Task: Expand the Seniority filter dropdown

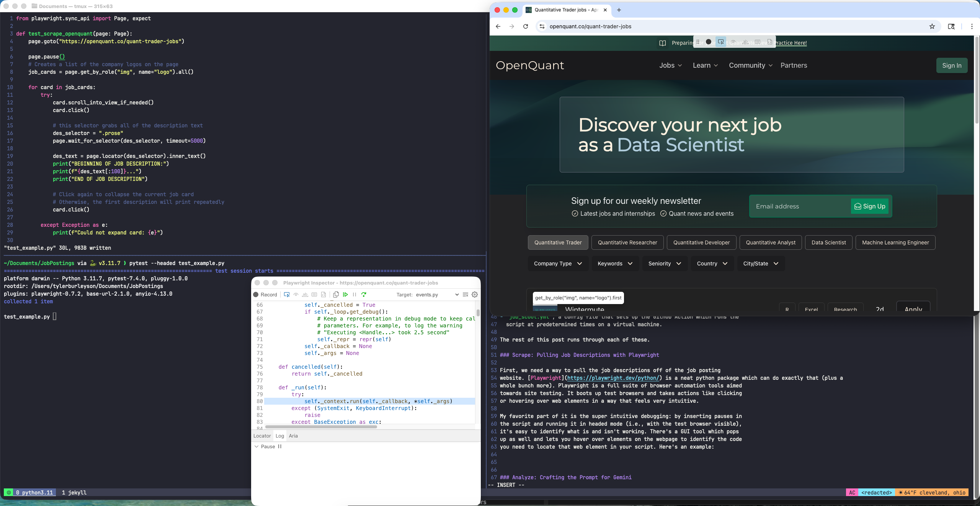Action: [x=665, y=264]
